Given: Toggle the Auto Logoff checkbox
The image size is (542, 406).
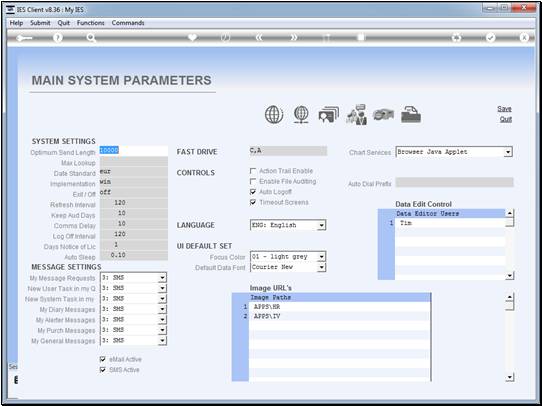Looking at the screenshot, I should click(253, 192).
